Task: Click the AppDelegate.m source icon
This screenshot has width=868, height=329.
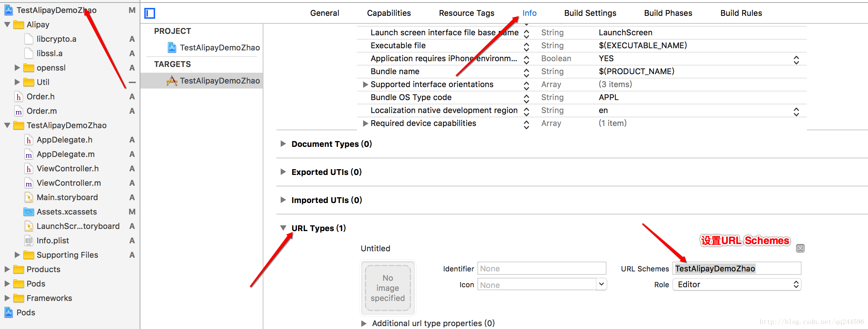Action: [29, 154]
